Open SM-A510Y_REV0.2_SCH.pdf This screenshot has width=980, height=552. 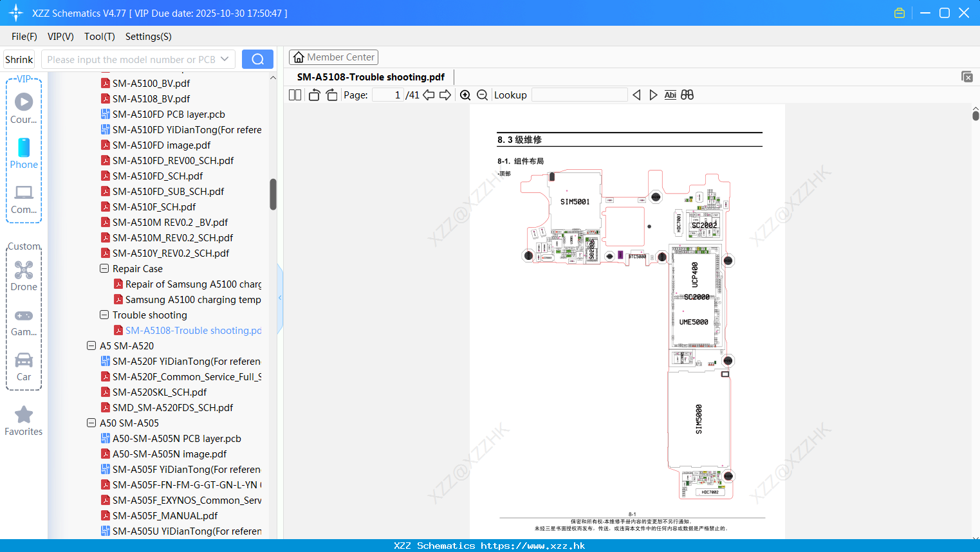coord(171,253)
